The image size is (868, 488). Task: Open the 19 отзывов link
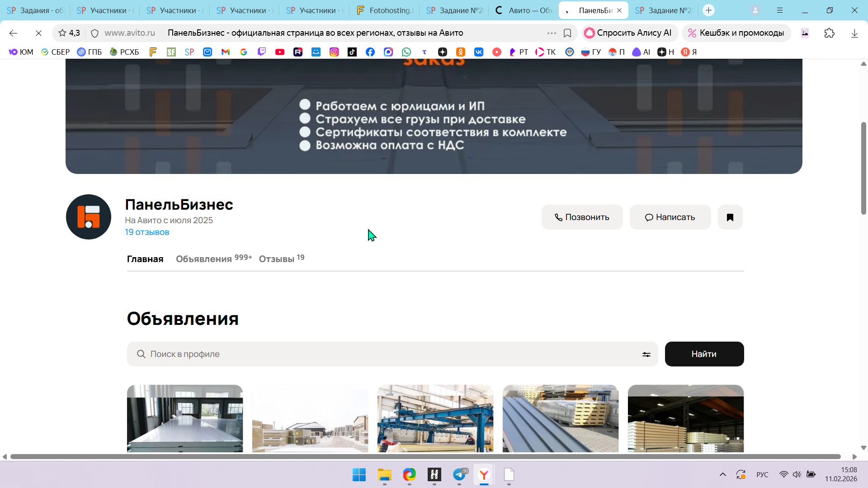pos(147,232)
